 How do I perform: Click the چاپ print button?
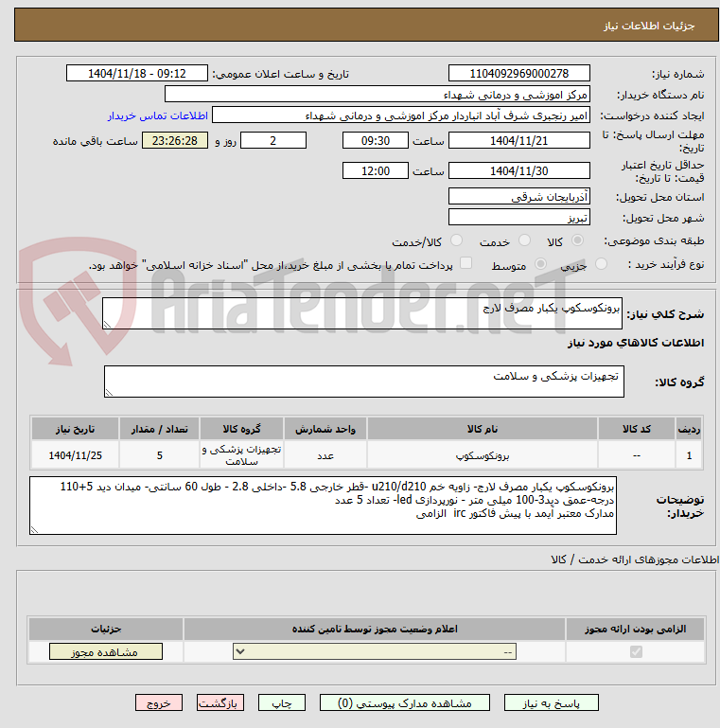click(282, 703)
